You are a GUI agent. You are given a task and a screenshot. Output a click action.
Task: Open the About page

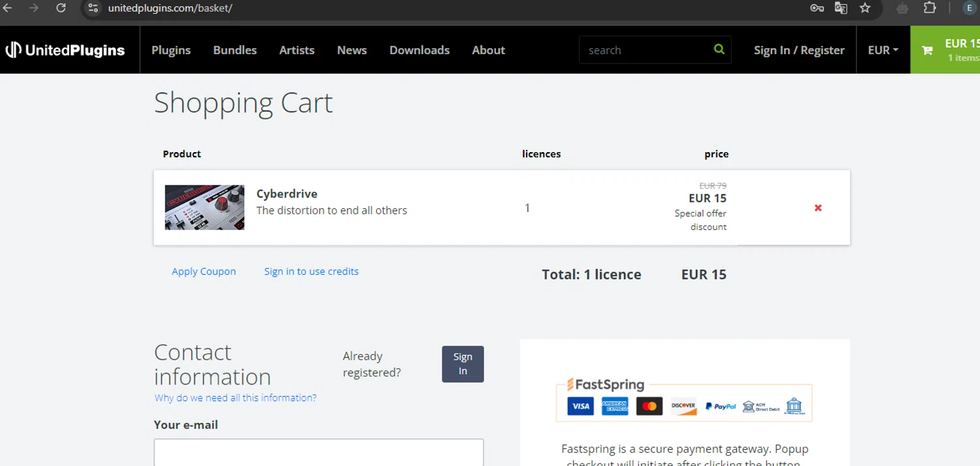click(489, 50)
